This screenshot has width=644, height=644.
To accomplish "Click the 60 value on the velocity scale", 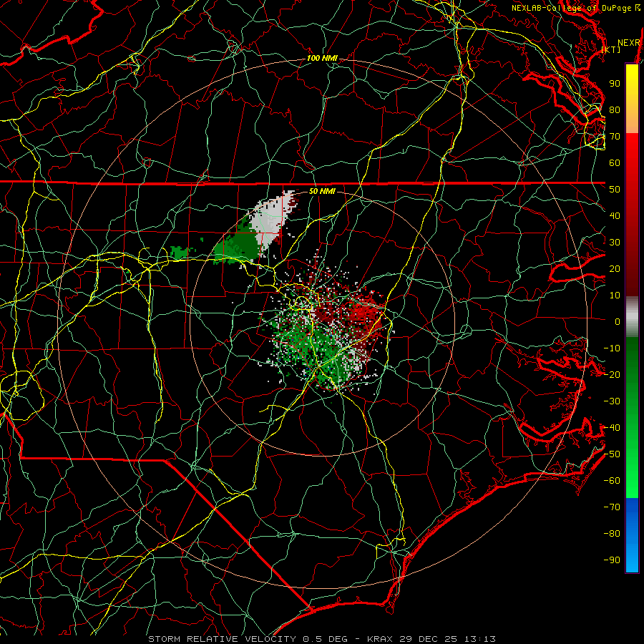I will tap(615, 163).
